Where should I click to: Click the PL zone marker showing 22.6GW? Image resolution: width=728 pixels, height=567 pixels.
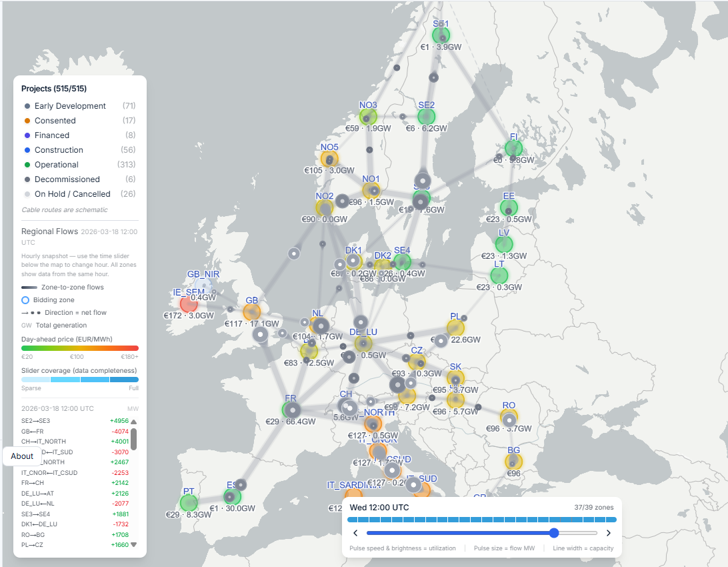[455, 327]
